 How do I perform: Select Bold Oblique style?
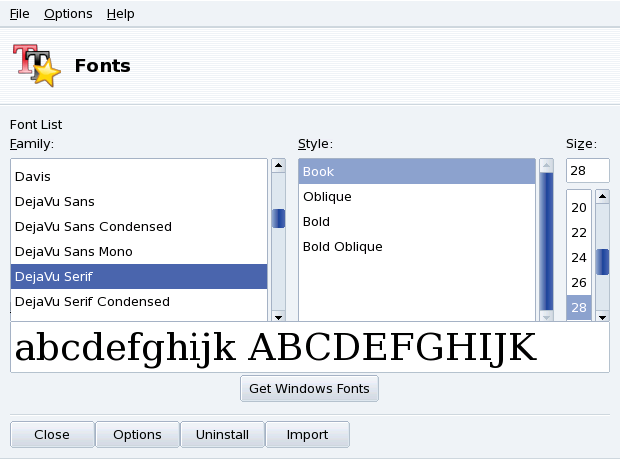[x=342, y=246]
